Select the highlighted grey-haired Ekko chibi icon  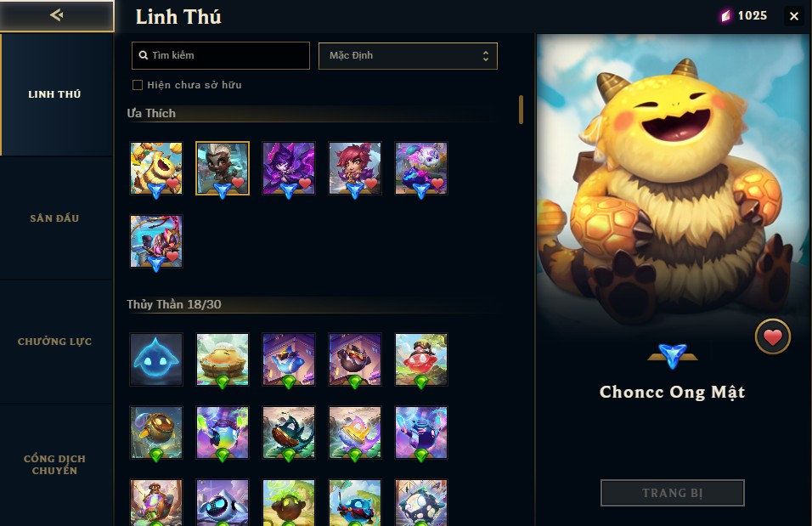(x=223, y=168)
